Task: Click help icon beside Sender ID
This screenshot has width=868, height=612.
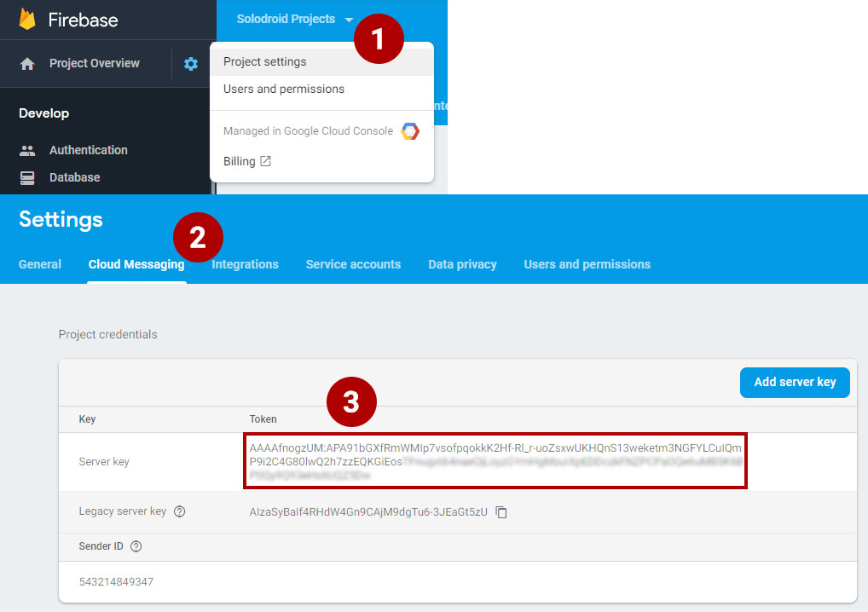Action: pos(136,546)
